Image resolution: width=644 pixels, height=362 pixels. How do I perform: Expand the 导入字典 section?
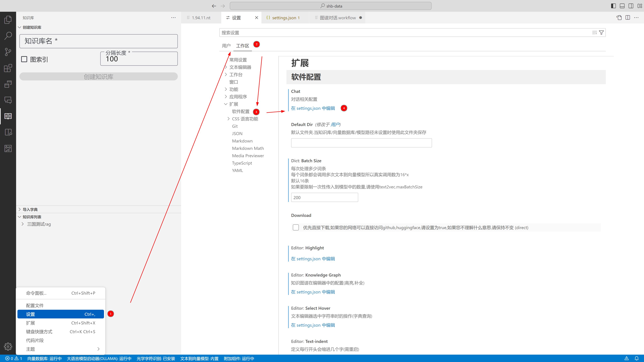pos(30,209)
